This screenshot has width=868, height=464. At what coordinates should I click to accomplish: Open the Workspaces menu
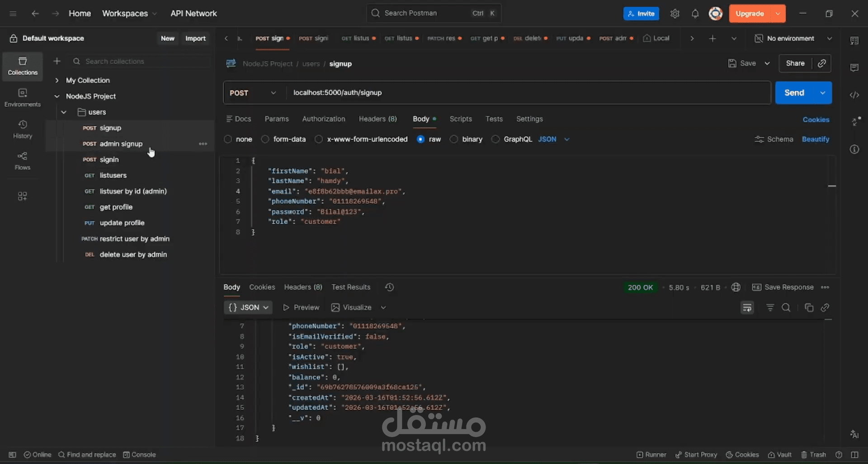coord(129,14)
